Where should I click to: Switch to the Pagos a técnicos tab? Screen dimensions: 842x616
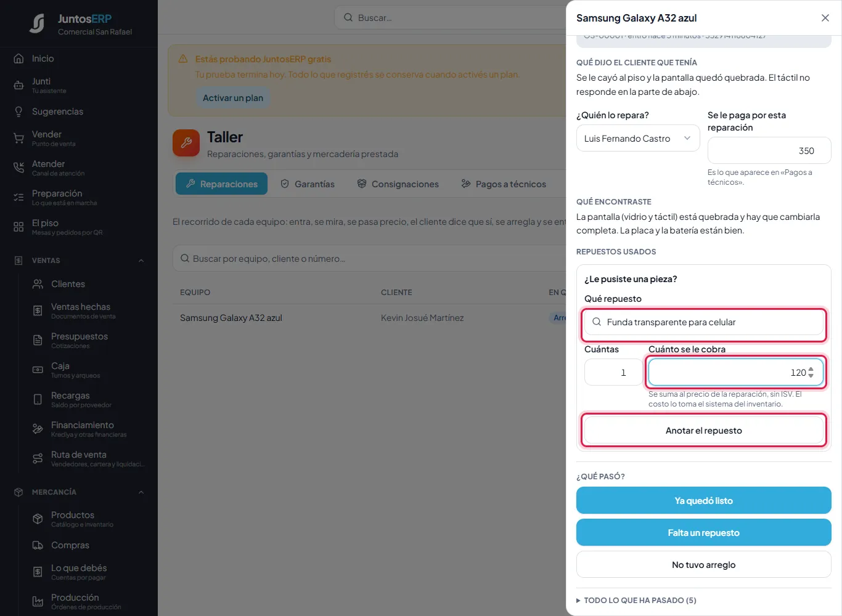(504, 184)
